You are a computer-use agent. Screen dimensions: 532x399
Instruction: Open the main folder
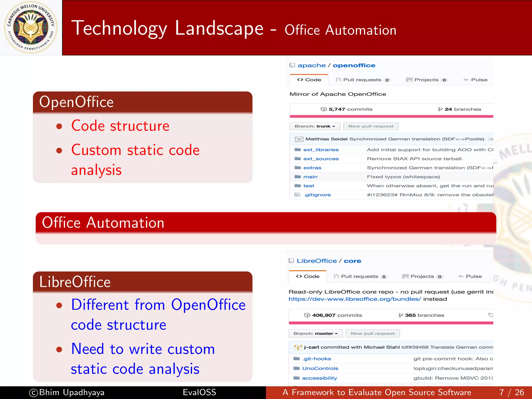pos(310,177)
